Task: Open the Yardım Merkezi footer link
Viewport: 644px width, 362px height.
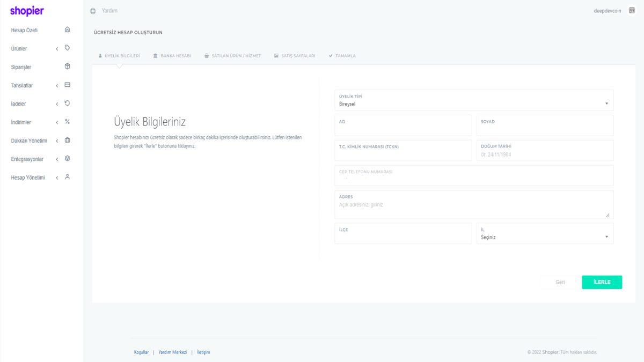Action: click(x=173, y=352)
